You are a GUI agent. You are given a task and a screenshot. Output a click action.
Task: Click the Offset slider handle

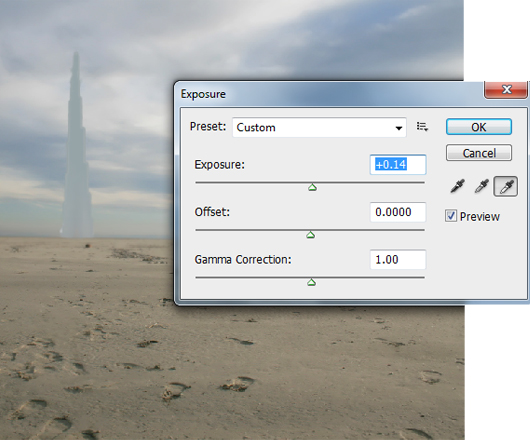(311, 235)
